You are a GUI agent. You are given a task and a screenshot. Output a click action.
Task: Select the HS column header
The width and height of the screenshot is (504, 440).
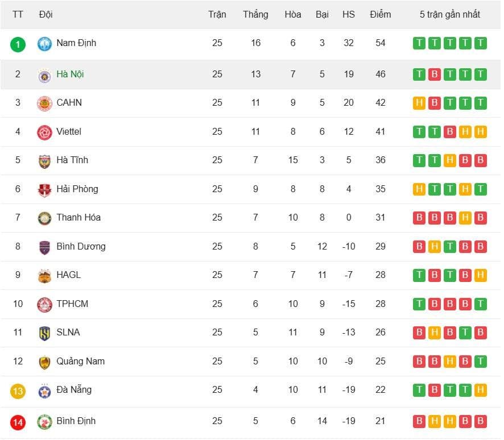click(x=349, y=14)
